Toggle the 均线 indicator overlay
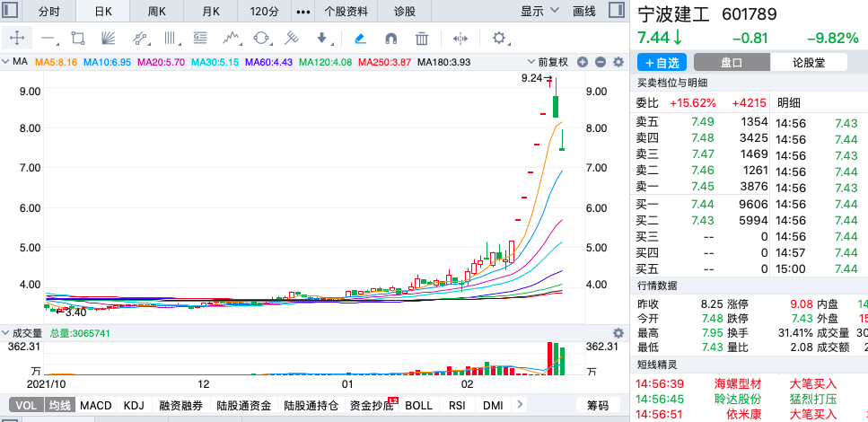The image size is (868, 422). [x=59, y=406]
